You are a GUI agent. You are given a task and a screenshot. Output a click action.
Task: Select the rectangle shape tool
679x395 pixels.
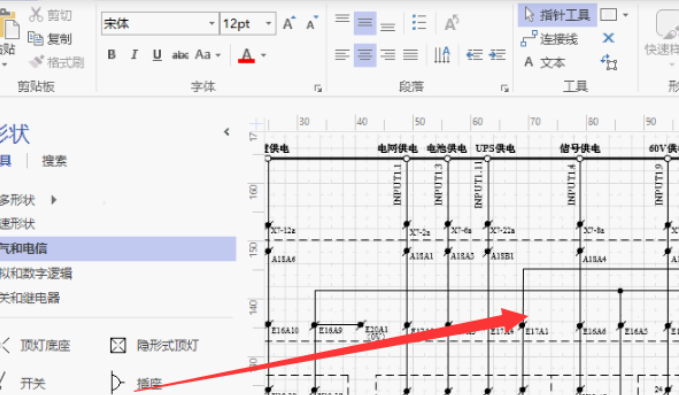(608, 15)
